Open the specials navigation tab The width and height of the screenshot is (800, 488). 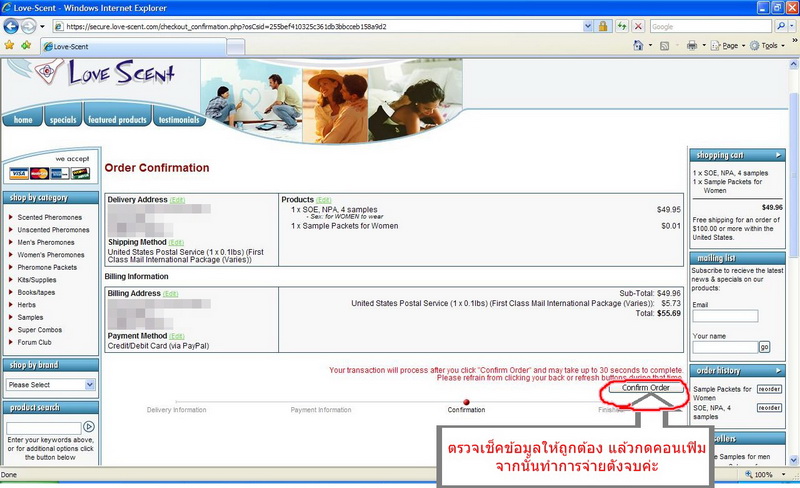pyautogui.click(x=63, y=119)
